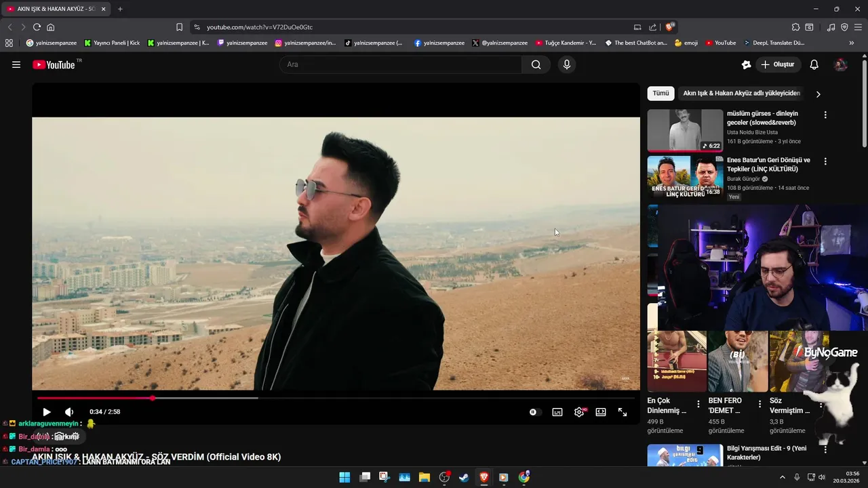Reload the current page
This screenshot has width=868, height=488.
pos(37,27)
